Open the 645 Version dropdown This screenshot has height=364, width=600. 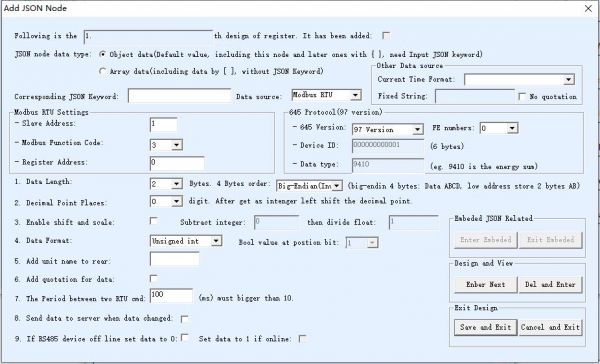tap(417, 130)
